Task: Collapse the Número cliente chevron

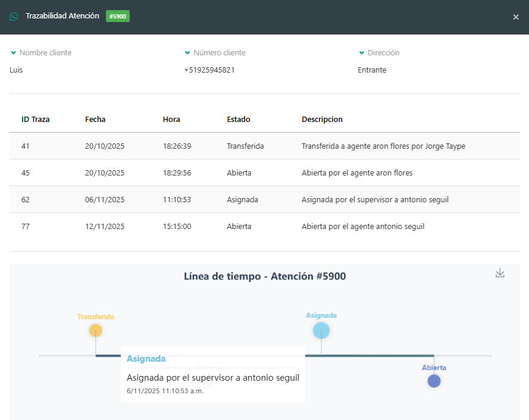Action: coord(187,53)
